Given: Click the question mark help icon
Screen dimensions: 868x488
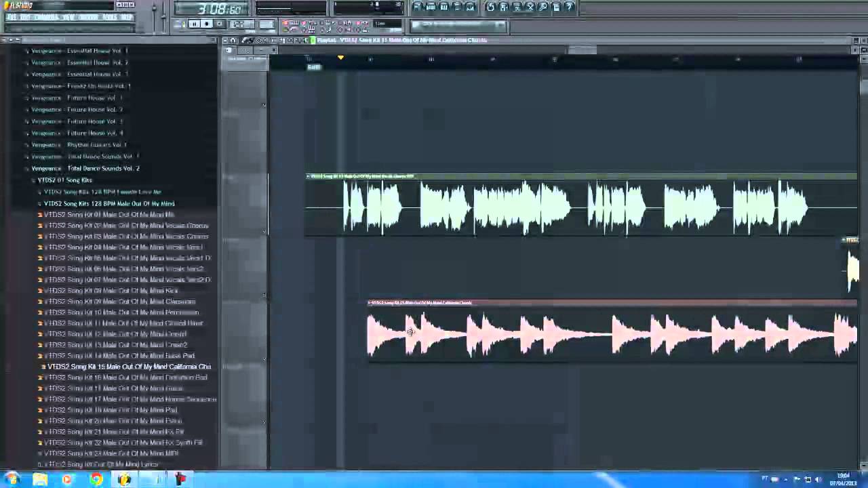Looking at the screenshot, I should [570, 7].
